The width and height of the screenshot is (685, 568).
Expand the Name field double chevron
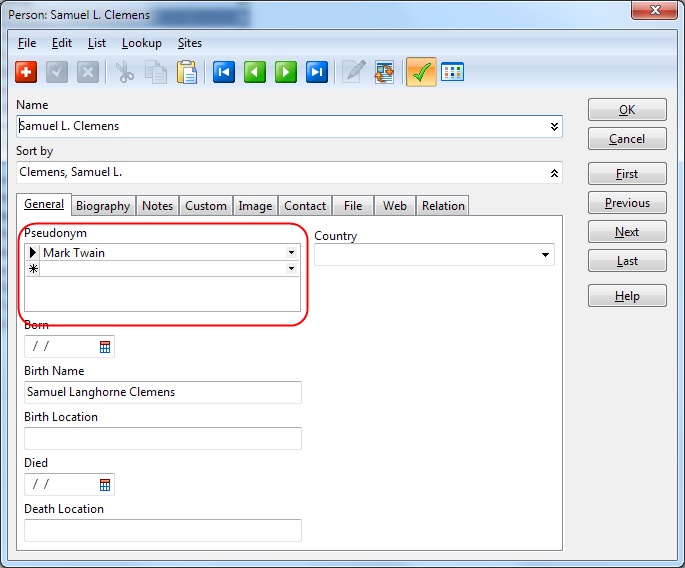[x=554, y=127]
